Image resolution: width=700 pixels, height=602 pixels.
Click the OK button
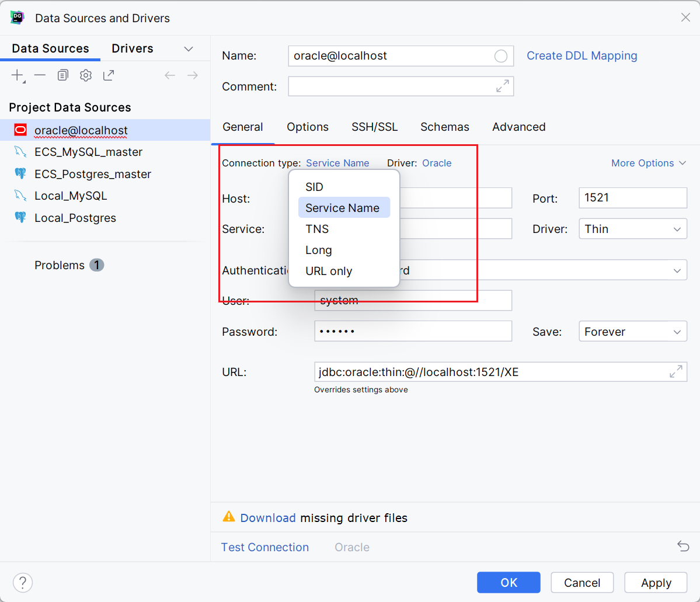(x=509, y=582)
